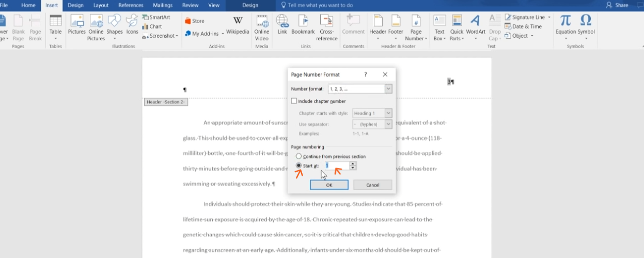Open the Review tab
This screenshot has width=644, height=258.
191,5
